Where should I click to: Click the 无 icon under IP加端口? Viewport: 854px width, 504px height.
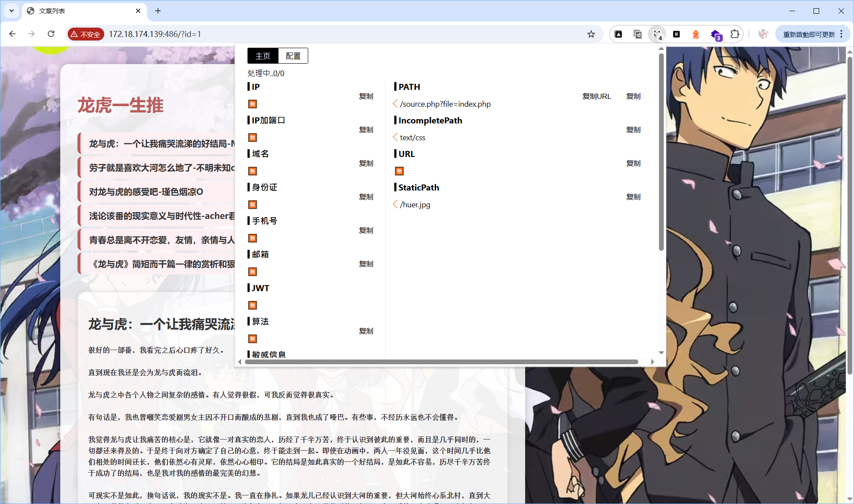pyautogui.click(x=253, y=138)
